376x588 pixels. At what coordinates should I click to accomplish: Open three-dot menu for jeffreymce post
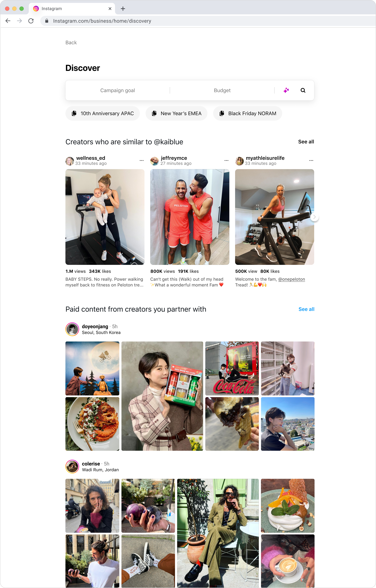click(226, 161)
